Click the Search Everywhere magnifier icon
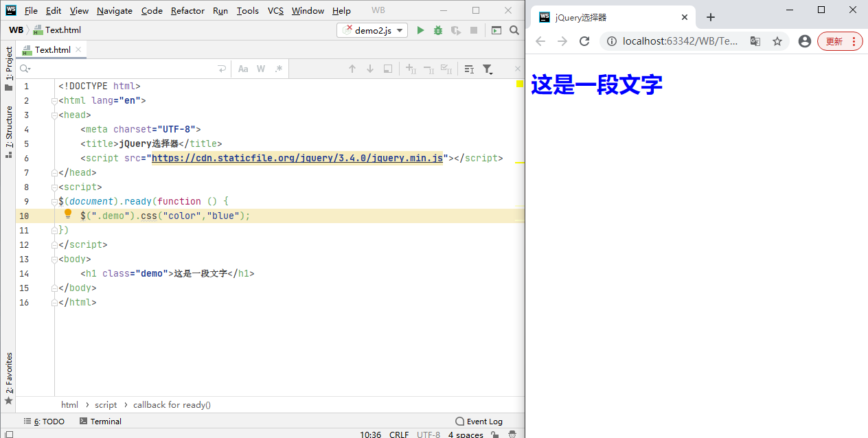The width and height of the screenshot is (868, 438). point(514,30)
